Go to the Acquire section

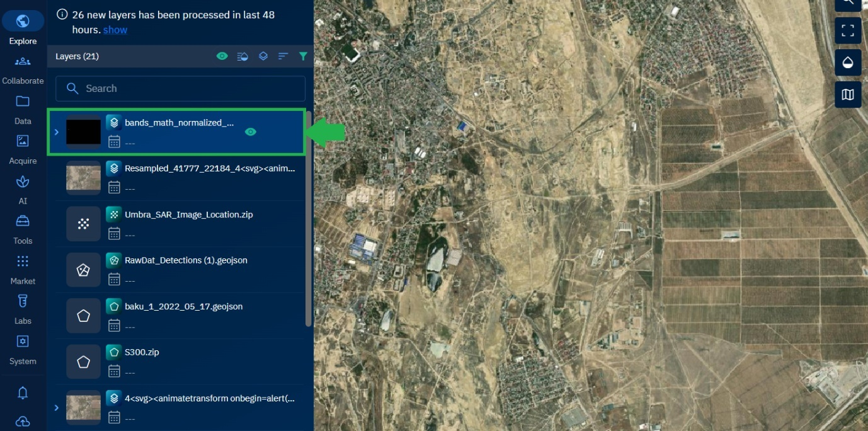pos(23,148)
